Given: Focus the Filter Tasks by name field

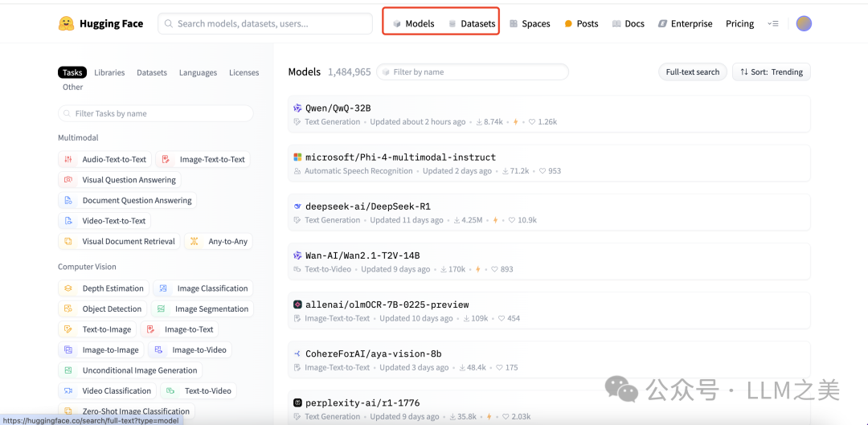Looking at the screenshot, I should 156,113.
